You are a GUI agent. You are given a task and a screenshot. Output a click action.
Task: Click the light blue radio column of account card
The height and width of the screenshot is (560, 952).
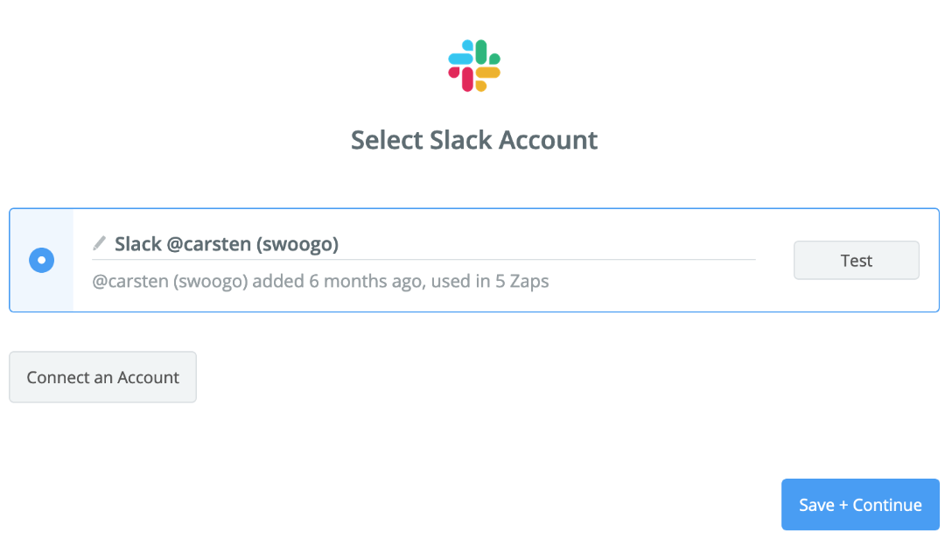click(42, 260)
